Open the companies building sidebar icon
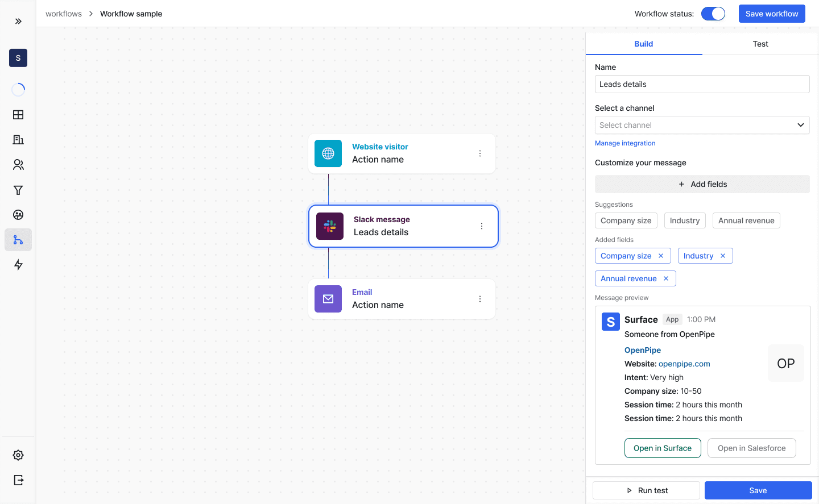This screenshot has width=819, height=504. tap(18, 140)
